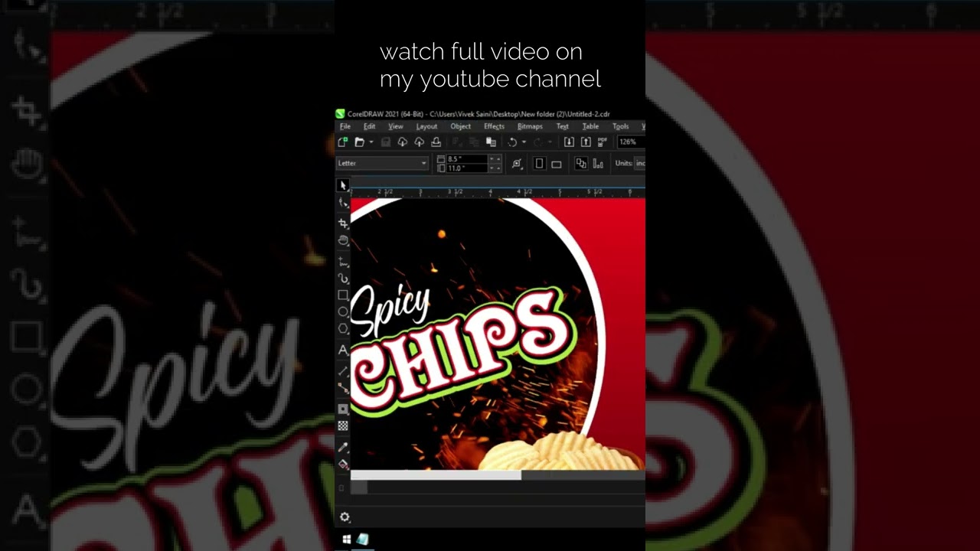Select the Freehand curve tool
980x551 pixels.
pyautogui.click(x=343, y=262)
